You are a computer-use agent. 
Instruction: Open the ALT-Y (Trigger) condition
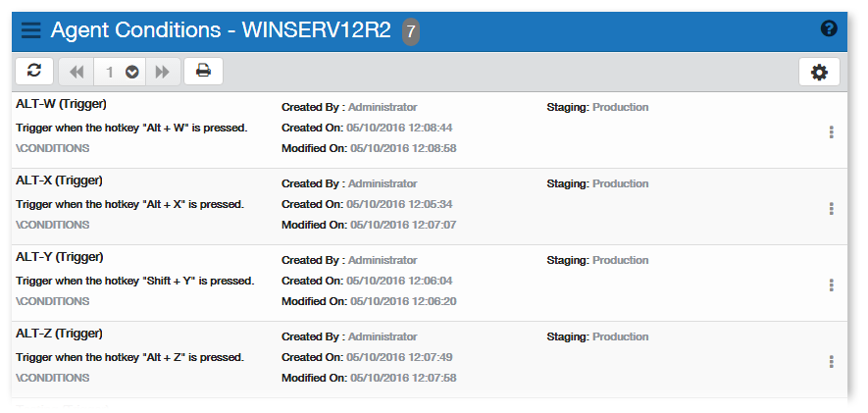click(x=60, y=257)
